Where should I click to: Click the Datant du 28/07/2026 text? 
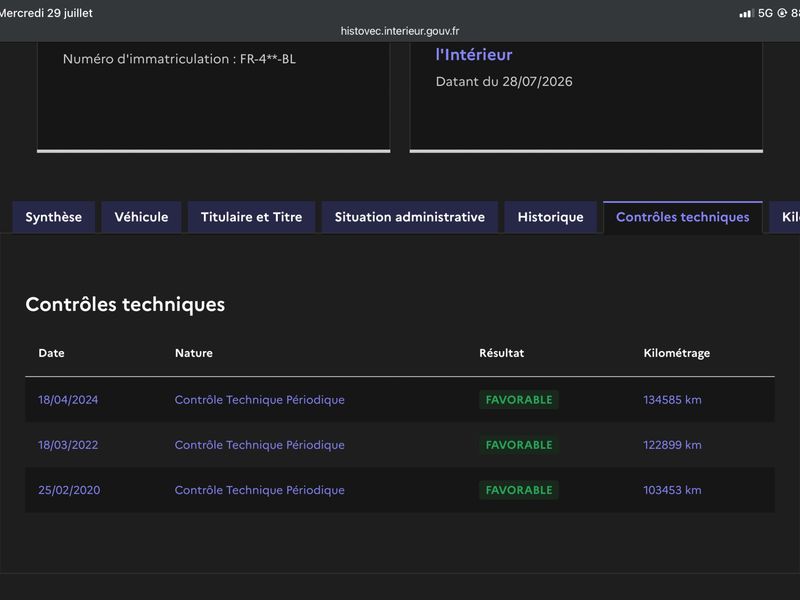[x=504, y=82]
